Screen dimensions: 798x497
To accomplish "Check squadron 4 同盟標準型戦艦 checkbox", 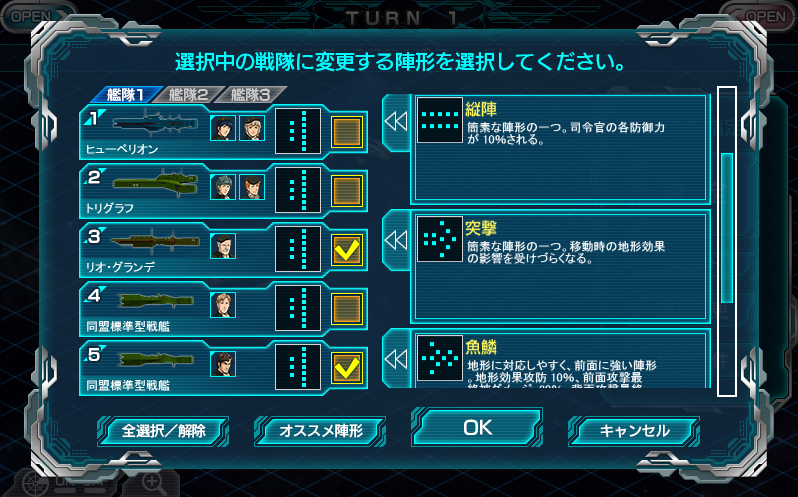I will 347,309.
